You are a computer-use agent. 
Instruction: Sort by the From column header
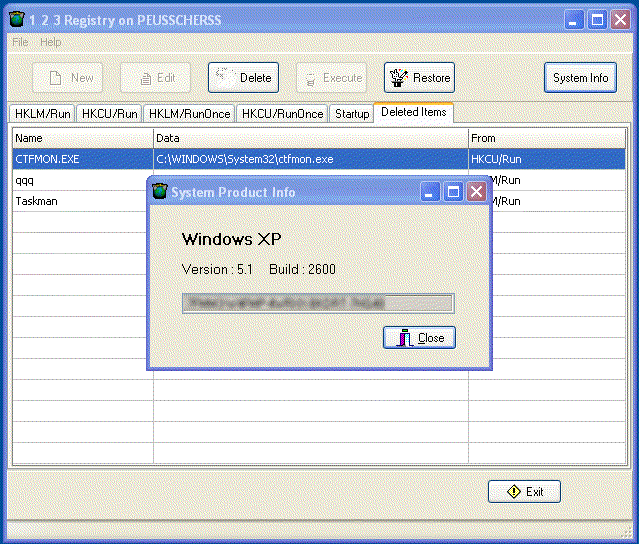(x=547, y=138)
